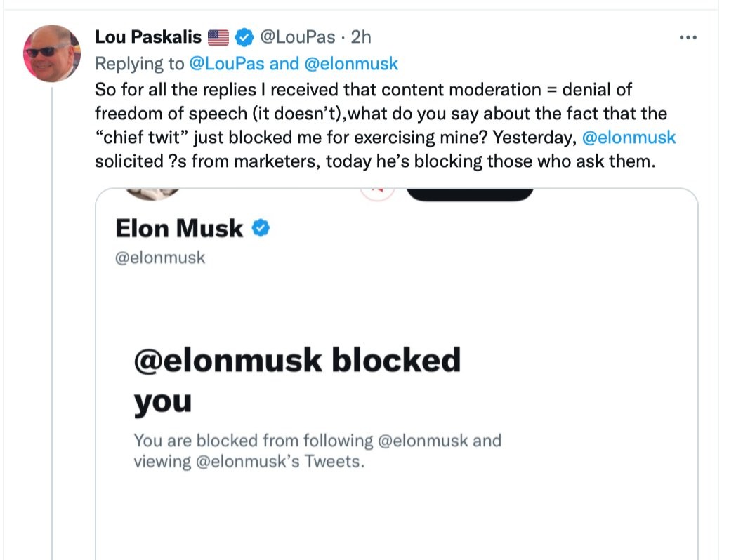
Task: Click the cropped black pill button in embedded image
Action: pos(469,194)
